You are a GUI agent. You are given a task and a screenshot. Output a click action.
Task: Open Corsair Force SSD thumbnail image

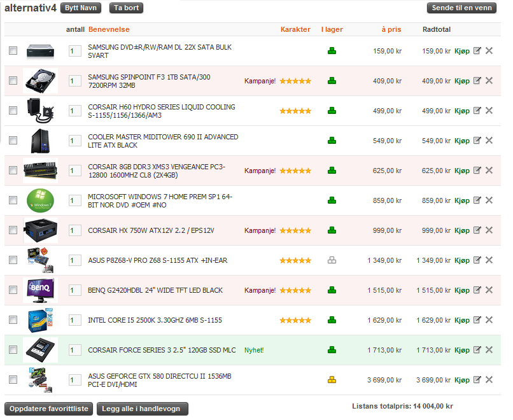click(40, 350)
